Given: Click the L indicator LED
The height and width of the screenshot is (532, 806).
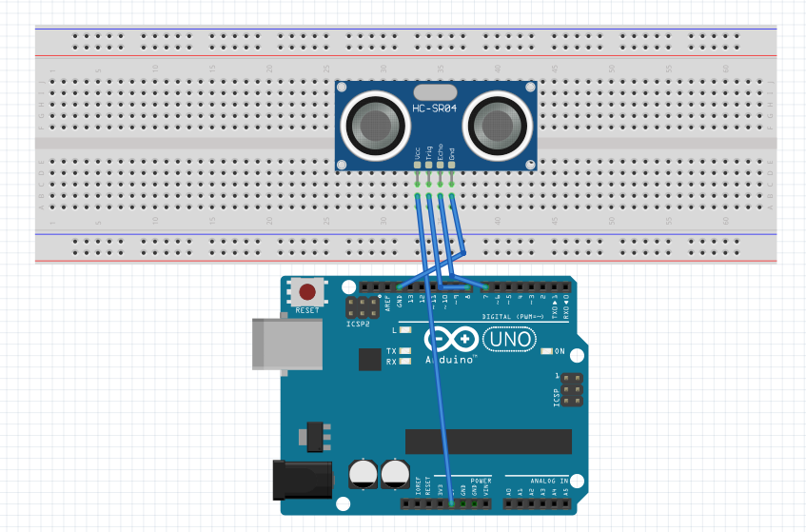Looking at the screenshot, I should [405, 330].
